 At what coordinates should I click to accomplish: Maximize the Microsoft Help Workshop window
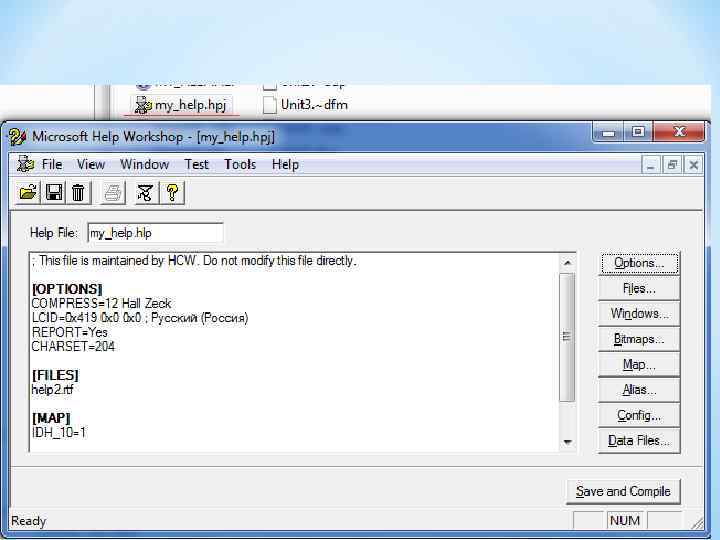(638, 132)
